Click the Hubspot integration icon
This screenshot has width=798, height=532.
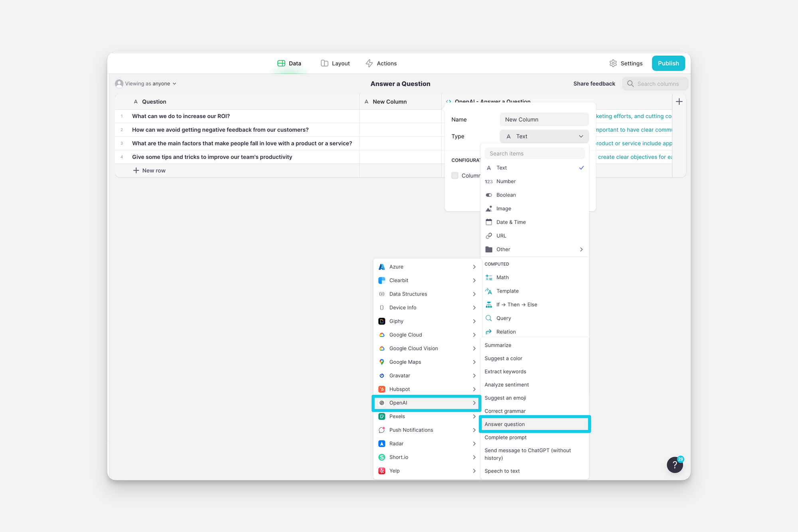pyautogui.click(x=382, y=389)
